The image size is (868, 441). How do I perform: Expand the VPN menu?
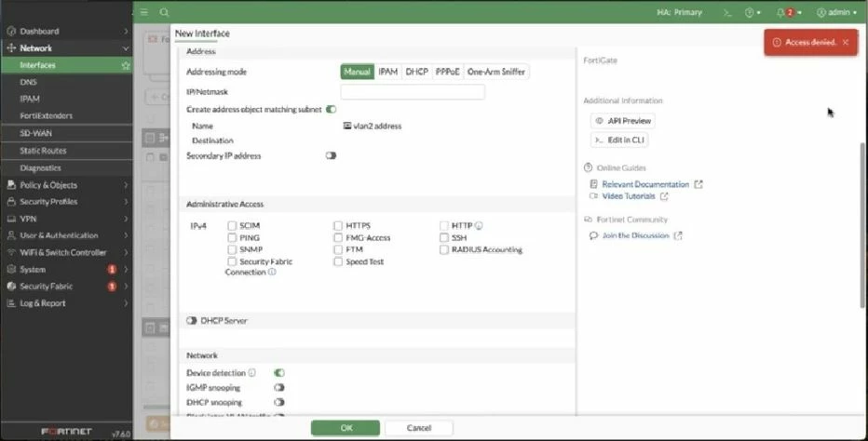pos(66,220)
